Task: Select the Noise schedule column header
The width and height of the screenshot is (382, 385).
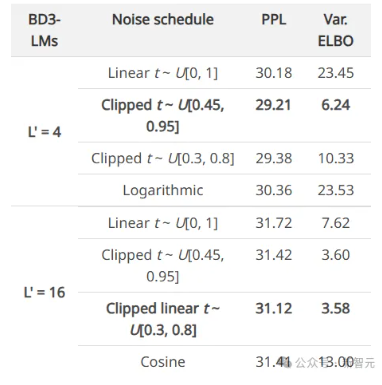Action: [x=163, y=19]
